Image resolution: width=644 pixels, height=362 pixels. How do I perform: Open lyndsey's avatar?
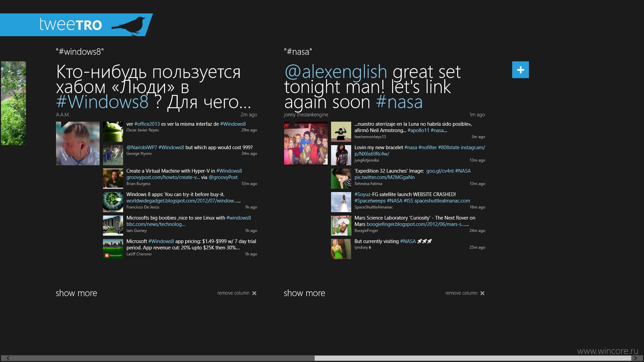341,249
